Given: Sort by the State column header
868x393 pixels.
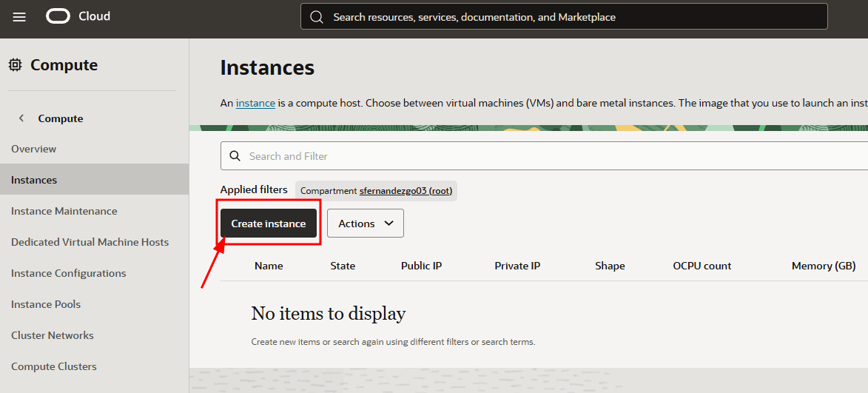Looking at the screenshot, I should click(x=343, y=266).
